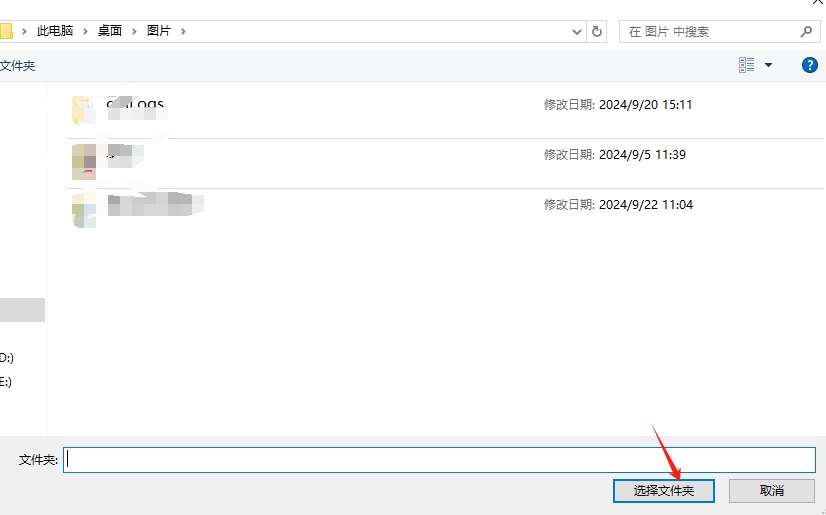
Task: Navigate to 此电脑 in the breadcrumb
Action: [55, 31]
